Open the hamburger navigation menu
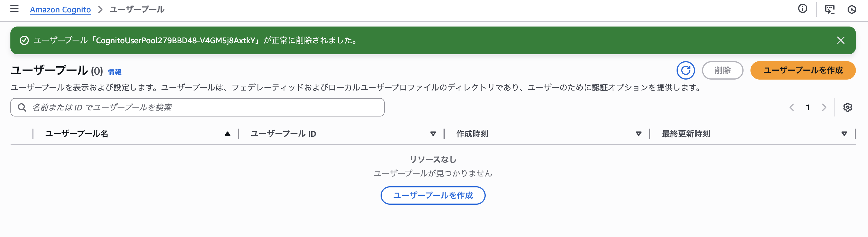 pos(14,9)
